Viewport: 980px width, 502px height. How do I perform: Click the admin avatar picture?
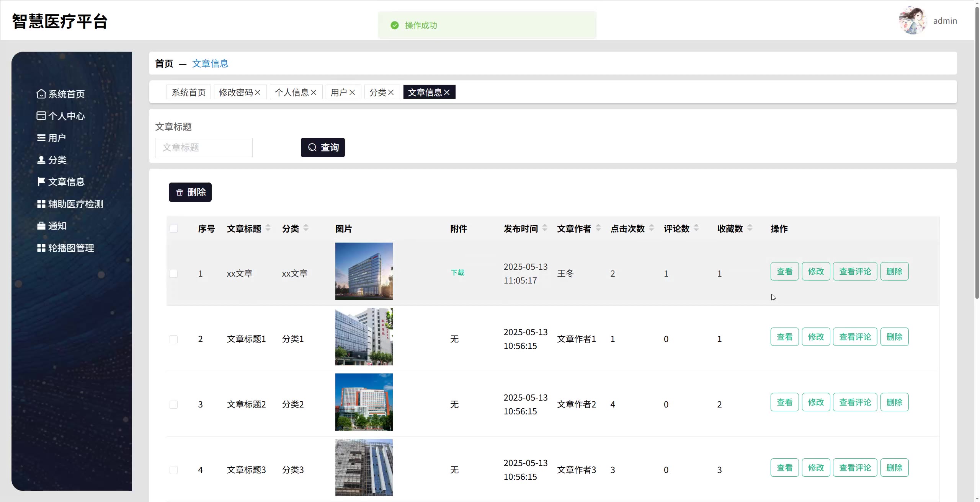(x=913, y=21)
